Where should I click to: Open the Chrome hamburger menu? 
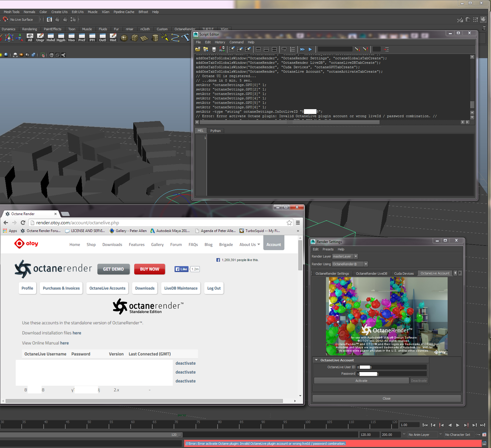click(298, 223)
